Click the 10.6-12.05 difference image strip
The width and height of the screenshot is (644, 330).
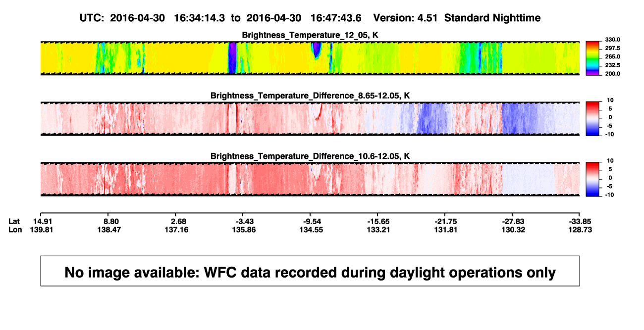tap(310, 179)
